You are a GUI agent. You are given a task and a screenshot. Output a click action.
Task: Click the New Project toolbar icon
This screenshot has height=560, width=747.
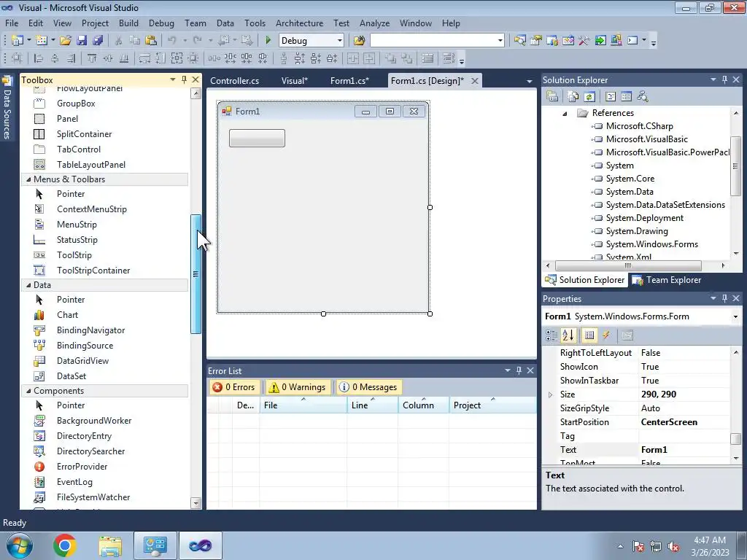point(17,41)
